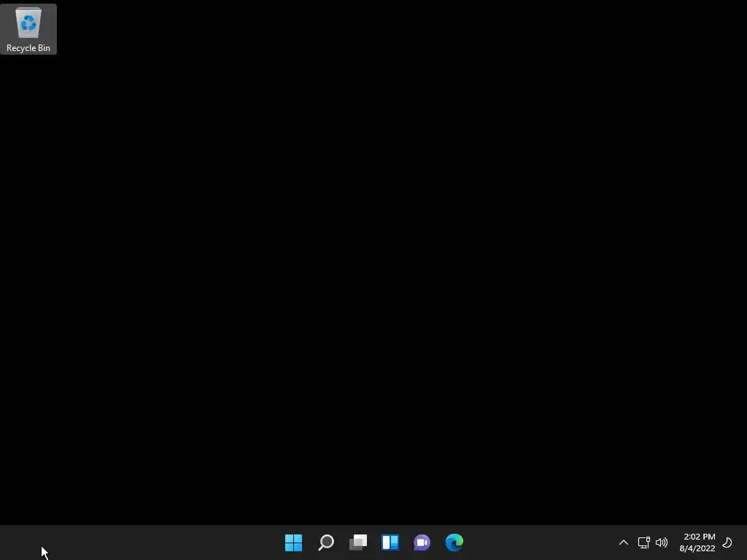Launch Teams Chat from taskbar
747x560 pixels.
pyautogui.click(x=422, y=542)
